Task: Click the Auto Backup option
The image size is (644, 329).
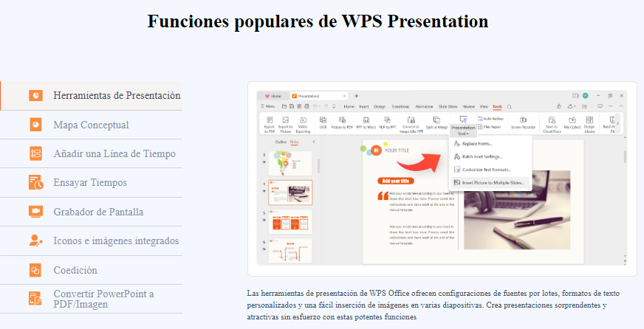Action: pyautogui.click(x=491, y=119)
